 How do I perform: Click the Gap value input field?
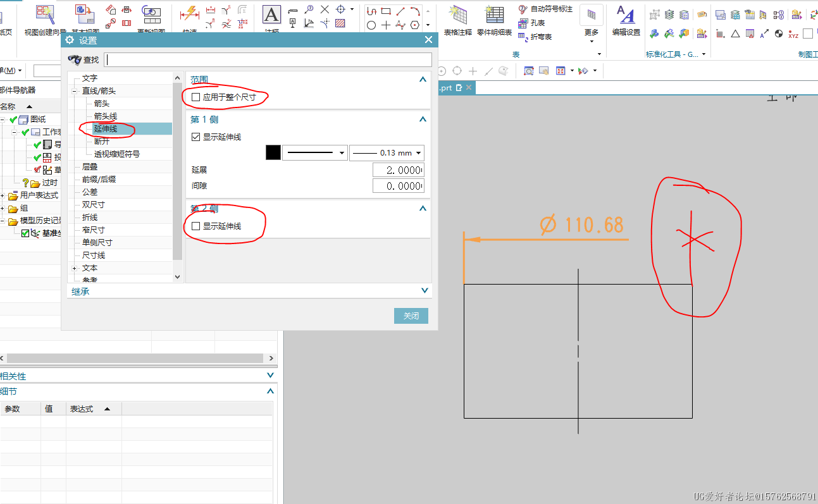[398, 186]
